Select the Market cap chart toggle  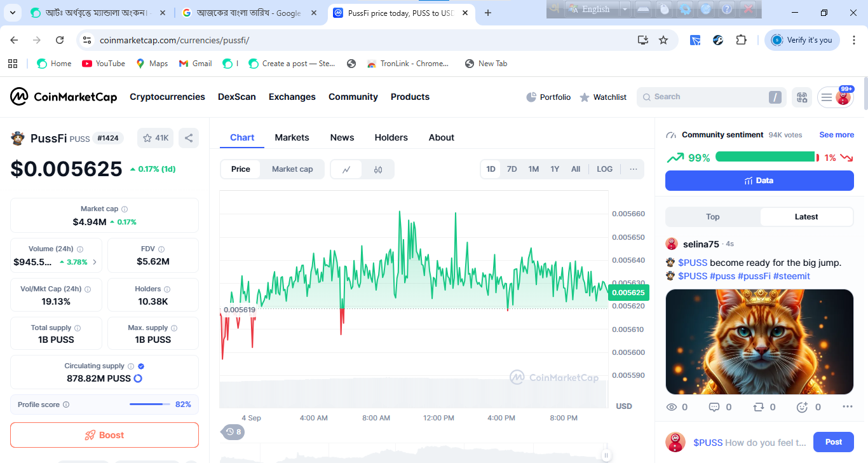coord(292,169)
